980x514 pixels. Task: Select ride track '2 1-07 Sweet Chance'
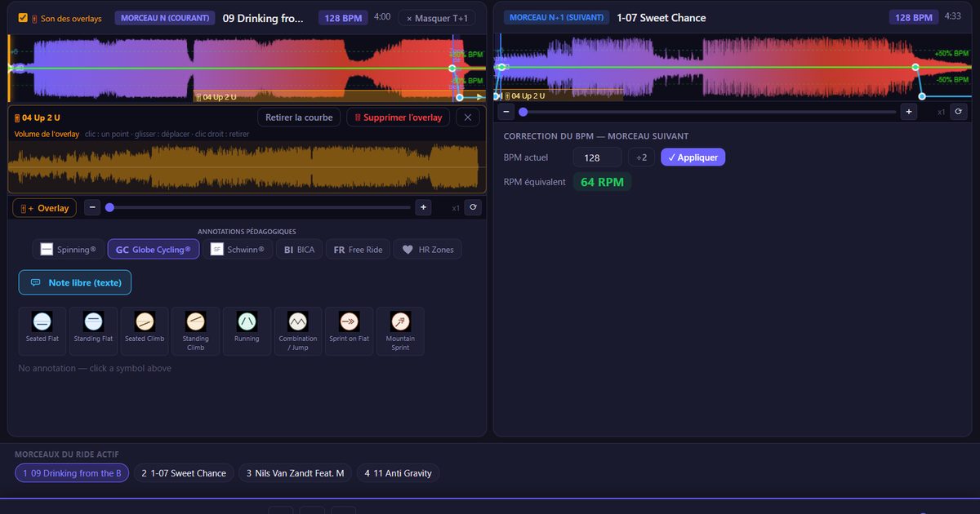coord(184,473)
